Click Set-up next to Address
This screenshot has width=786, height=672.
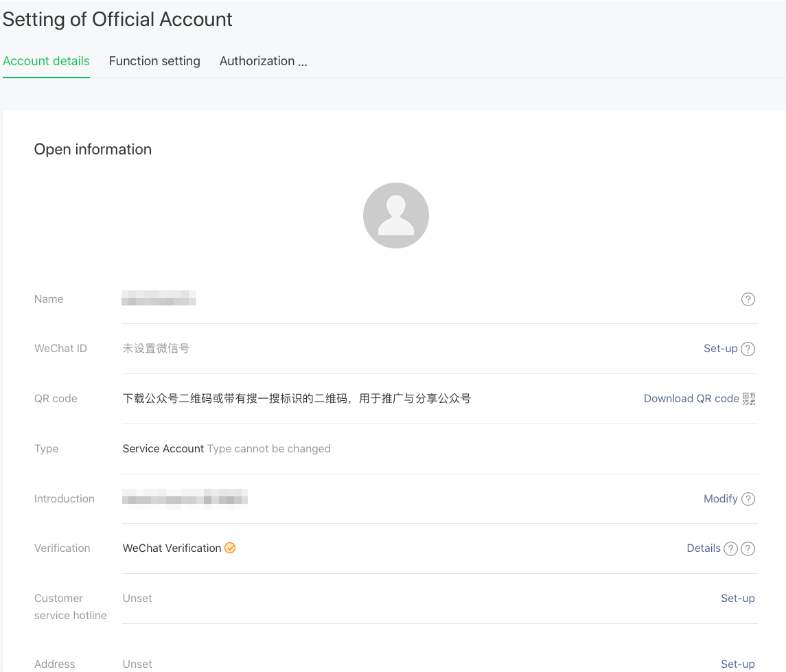point(737,664)
